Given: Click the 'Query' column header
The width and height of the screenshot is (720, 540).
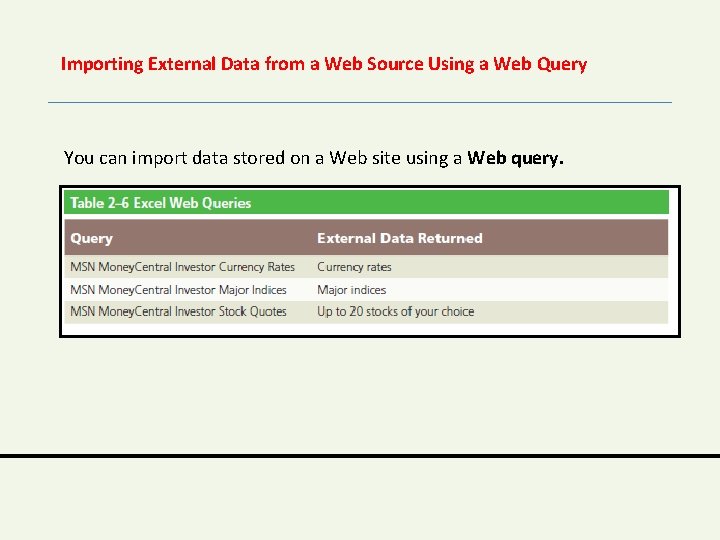Looking at the screenshot, I should pos(91,238).
